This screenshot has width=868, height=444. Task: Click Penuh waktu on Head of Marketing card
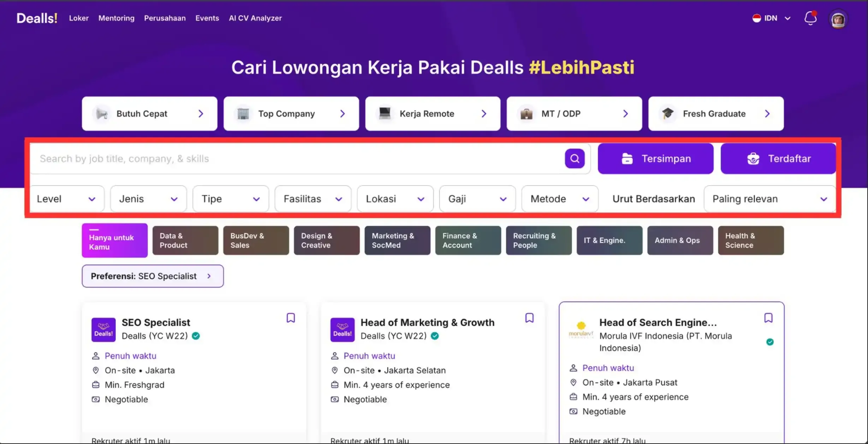(x=369, y=356)
